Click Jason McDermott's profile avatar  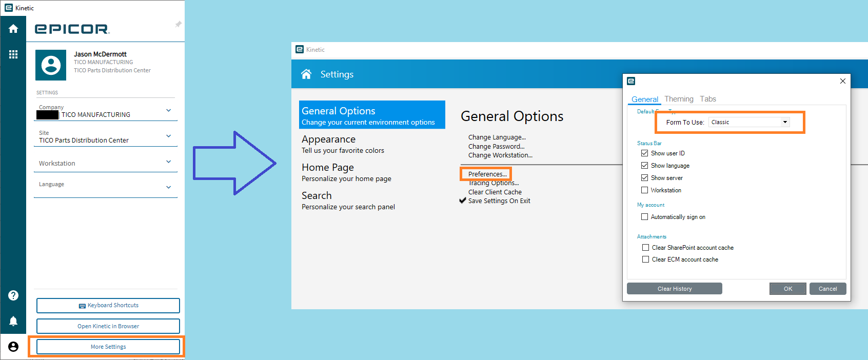pos(51,65)
